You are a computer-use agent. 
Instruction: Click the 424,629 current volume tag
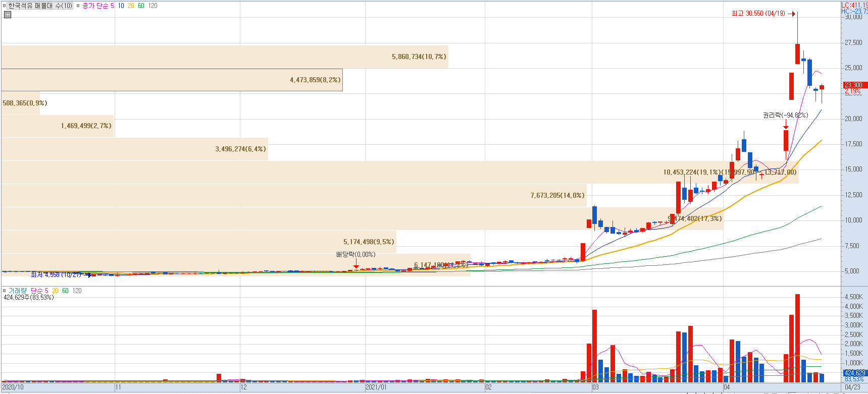click(x=855, y=373)
